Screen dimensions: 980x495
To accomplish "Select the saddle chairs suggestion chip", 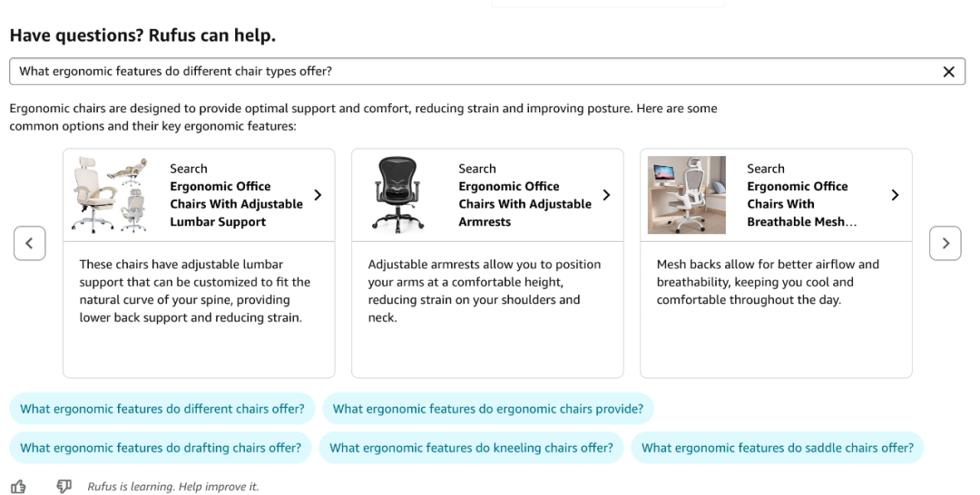I will 777,448.
